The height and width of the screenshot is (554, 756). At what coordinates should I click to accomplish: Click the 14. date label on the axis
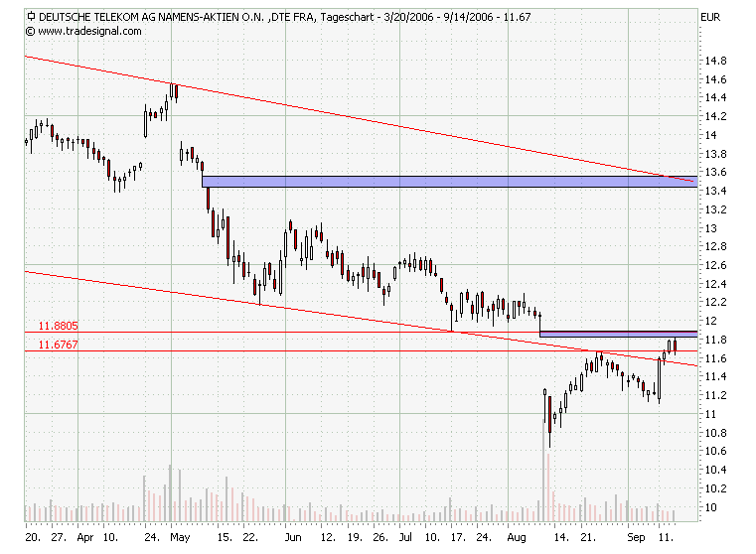561,538
